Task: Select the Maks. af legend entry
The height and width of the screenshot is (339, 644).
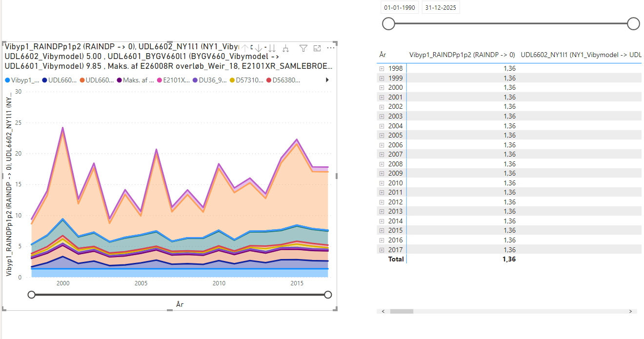Action: 136,80
